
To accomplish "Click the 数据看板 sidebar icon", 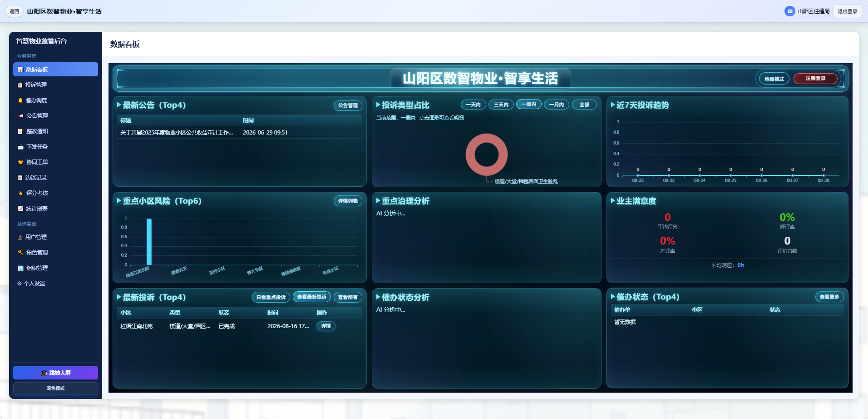I will click(20, 70).
